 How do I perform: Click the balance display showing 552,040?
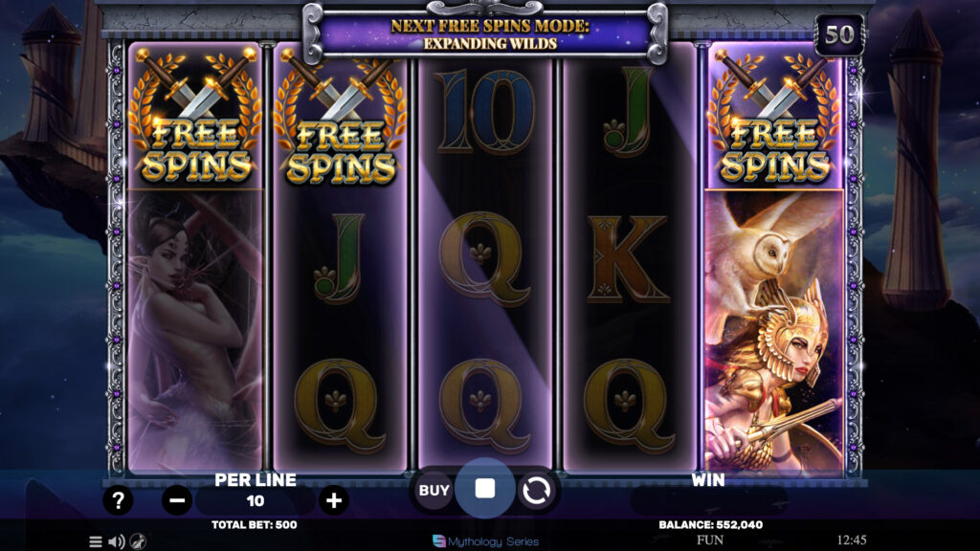pyautogui.click(x=711, y=525)
